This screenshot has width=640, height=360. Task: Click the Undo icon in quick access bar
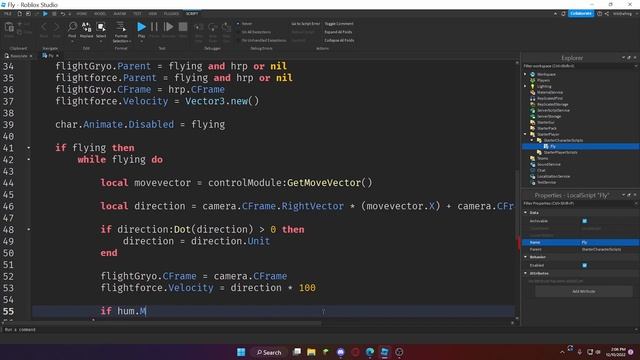pos(63,14)
